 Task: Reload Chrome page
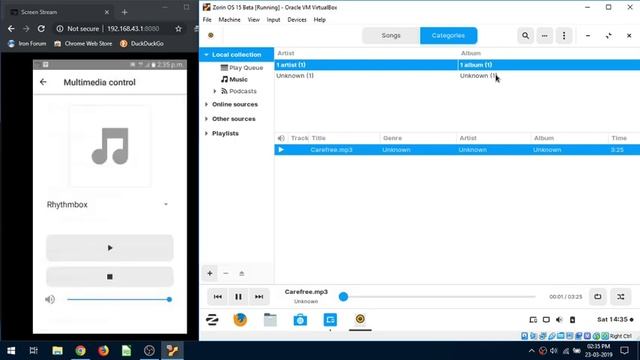41,29
